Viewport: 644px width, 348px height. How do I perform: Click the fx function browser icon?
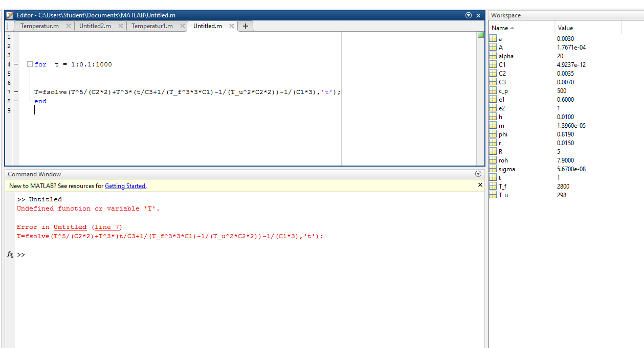10,254
